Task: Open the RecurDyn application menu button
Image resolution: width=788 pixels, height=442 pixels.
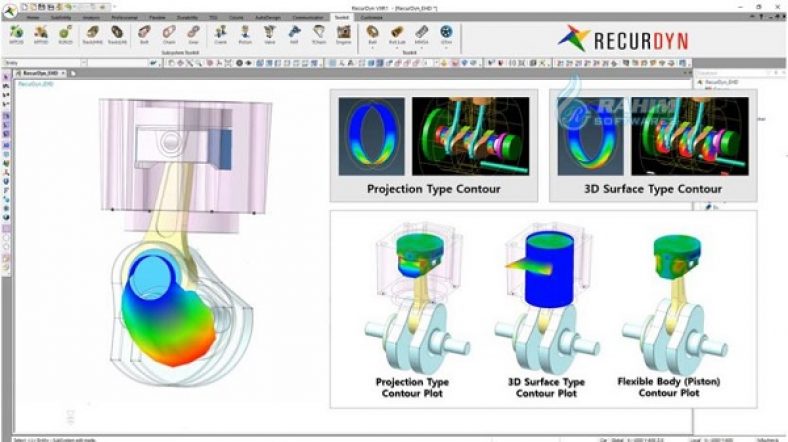Action: (x=10, y=10)
